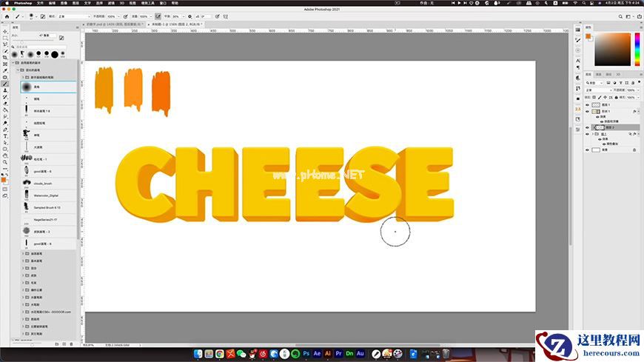Select the Hand tool
This screenshot has width=644, height=362.
pyautogui.click(x=5, y=155)
